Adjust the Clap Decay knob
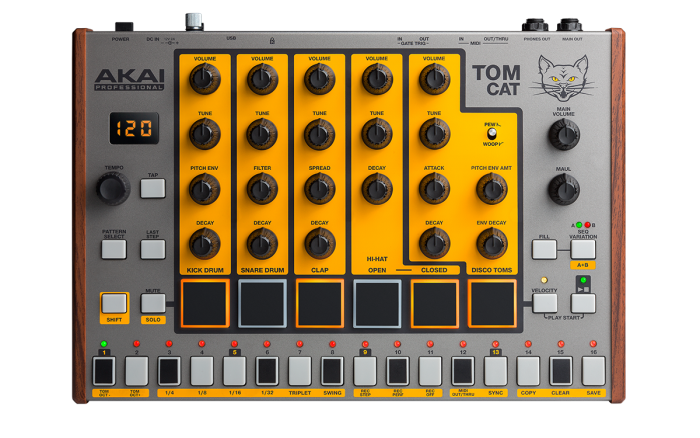The image size is (700, 438). tap(320, 244)
